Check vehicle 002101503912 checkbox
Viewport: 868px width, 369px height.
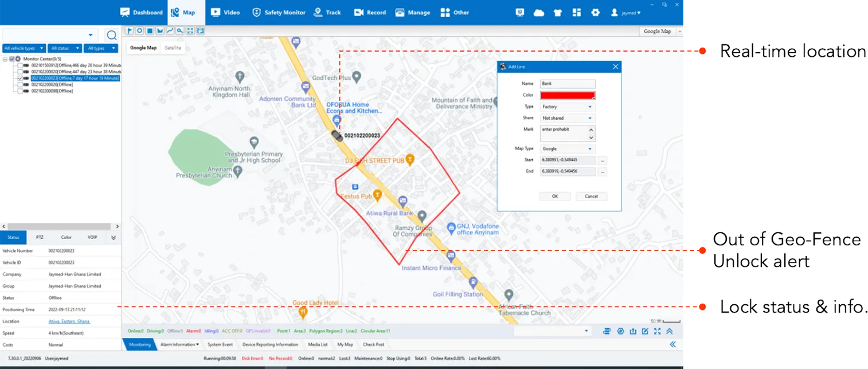point(20,65)
